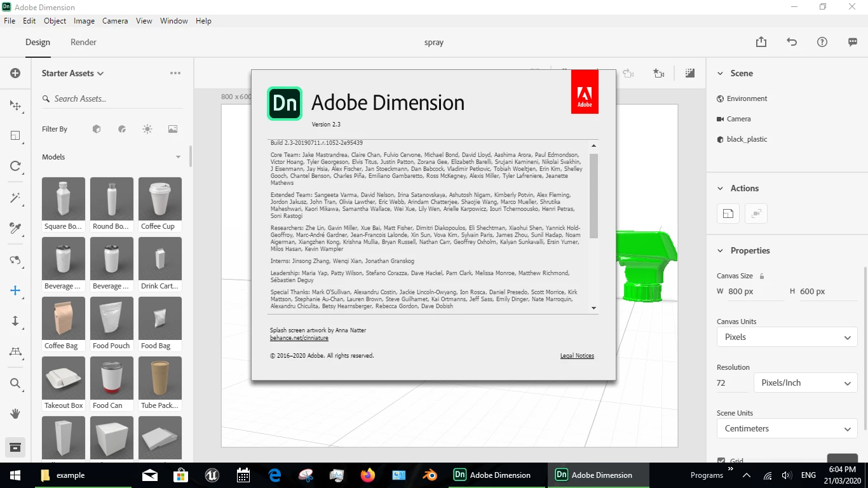
Task: Select the blue Pan camera tool
Action: coord(15,290)
